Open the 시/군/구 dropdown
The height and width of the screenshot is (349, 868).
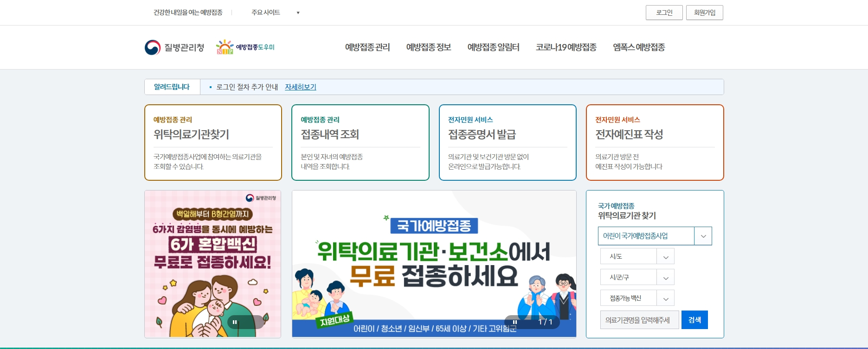(637, 277)
